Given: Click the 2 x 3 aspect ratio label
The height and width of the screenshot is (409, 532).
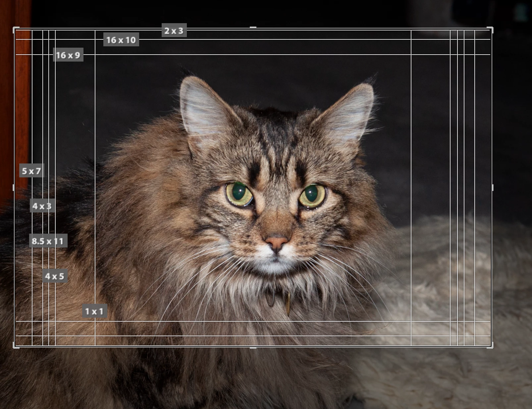Looking at the screenshot, I should (174, 30).
